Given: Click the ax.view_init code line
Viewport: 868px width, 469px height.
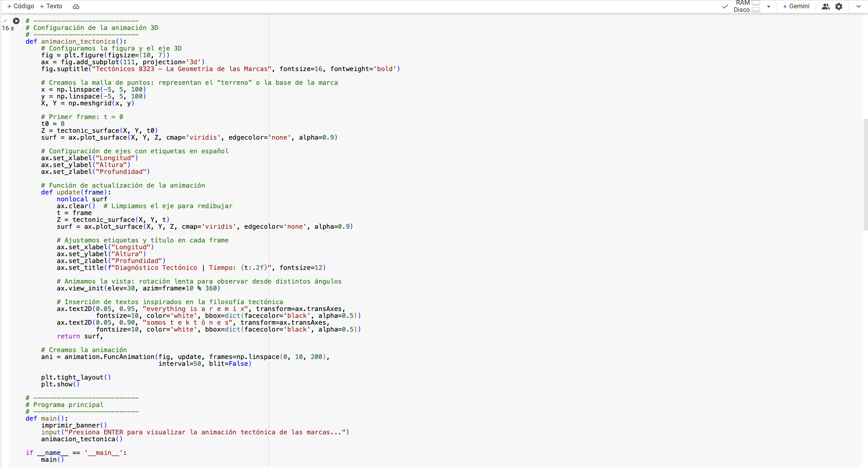Looking at the screenshot, I should [138, 288].
